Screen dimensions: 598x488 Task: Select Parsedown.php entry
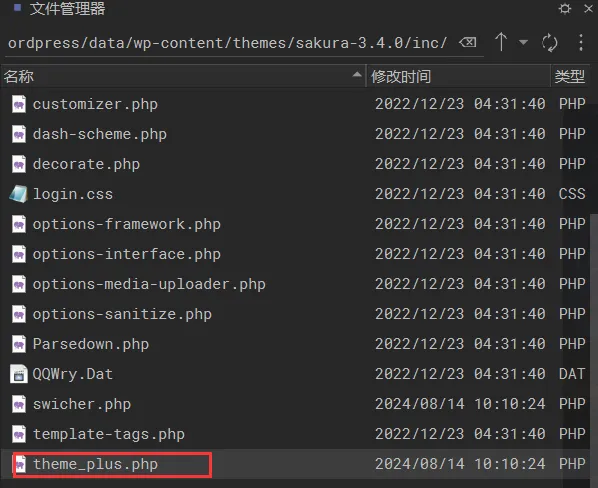tap(91, 344)
